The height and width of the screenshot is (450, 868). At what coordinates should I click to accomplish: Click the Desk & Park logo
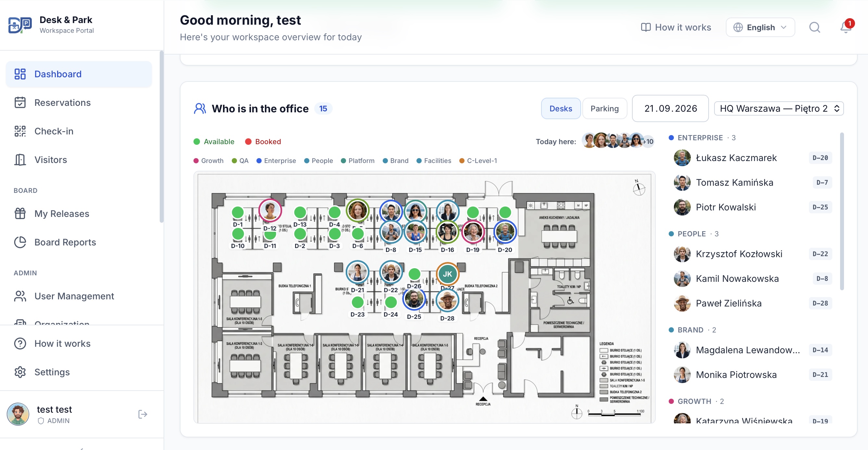click(20, 25)
